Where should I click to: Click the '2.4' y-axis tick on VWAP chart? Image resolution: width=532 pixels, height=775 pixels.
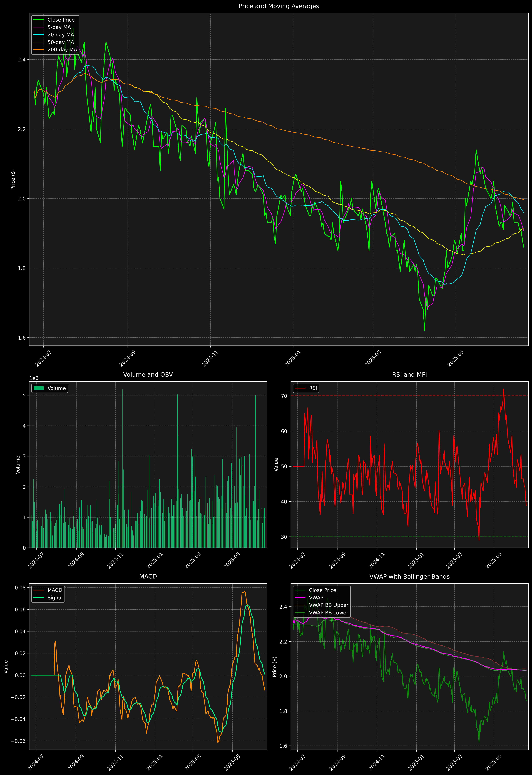point(283,607)
